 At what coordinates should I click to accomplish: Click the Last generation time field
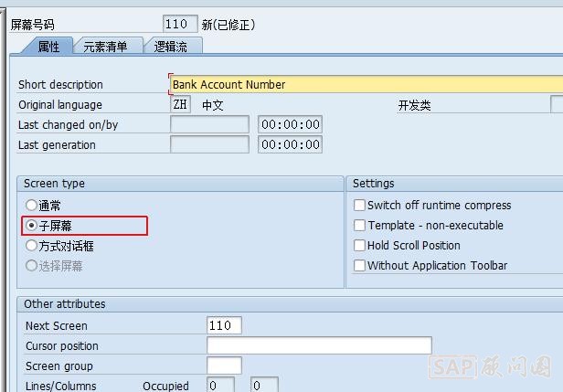[290, 144]
